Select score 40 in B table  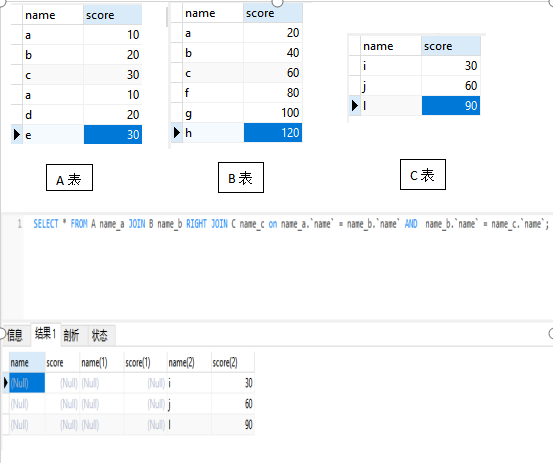tap(273, 53)
